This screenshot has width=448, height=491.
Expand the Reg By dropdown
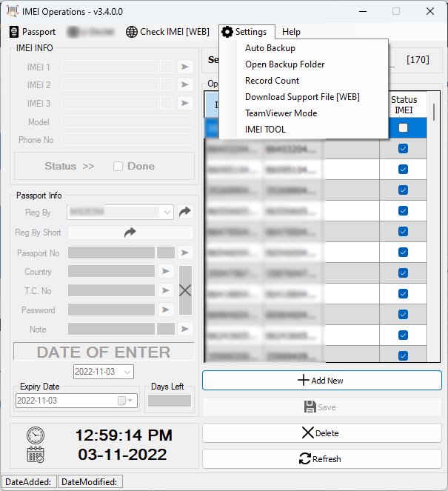point(167,213)
